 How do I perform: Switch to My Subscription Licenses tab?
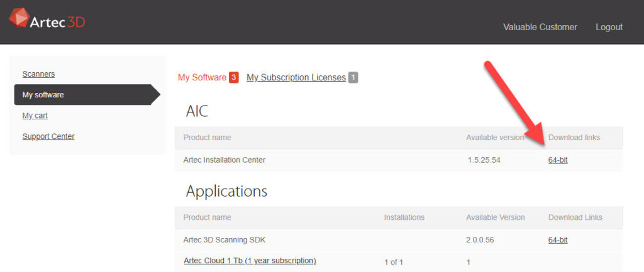(296, 77)
